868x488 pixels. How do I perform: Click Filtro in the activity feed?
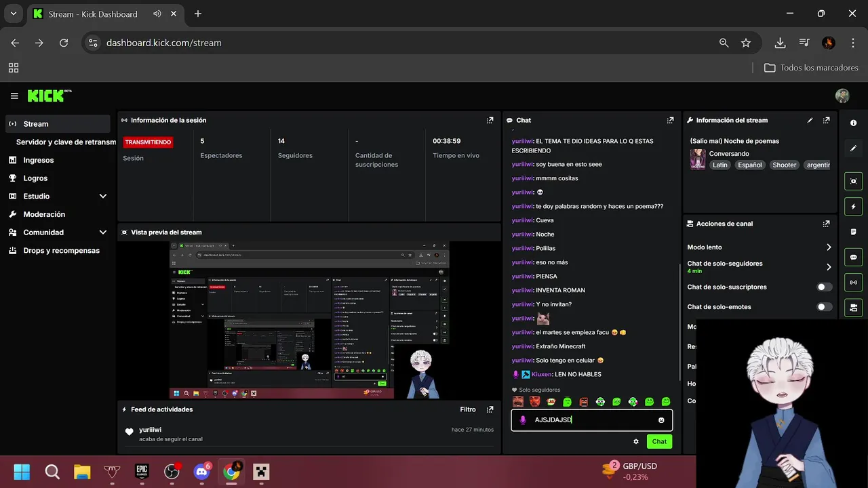[468, 409]
